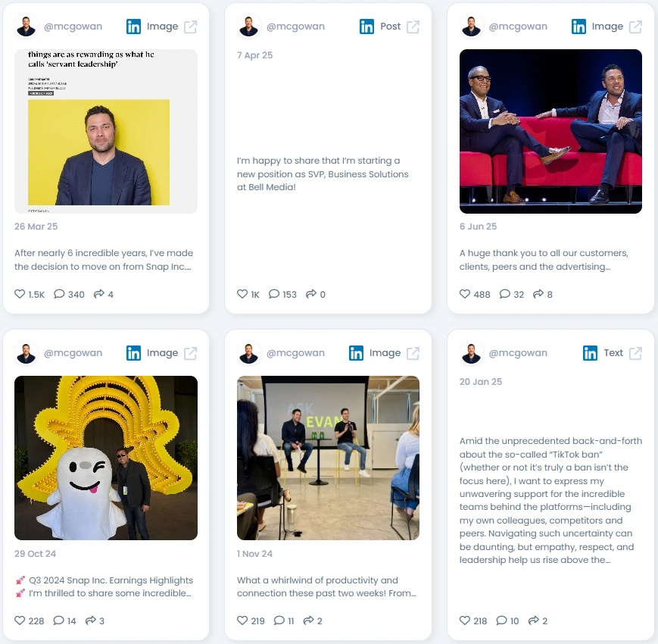Click heart icon on post with 1.5K likes
Screen dimensions: 658x644
(x=20, y=294)
